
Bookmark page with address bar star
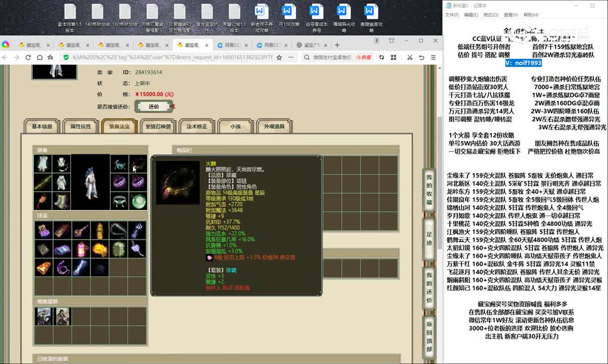pos(279,57)
